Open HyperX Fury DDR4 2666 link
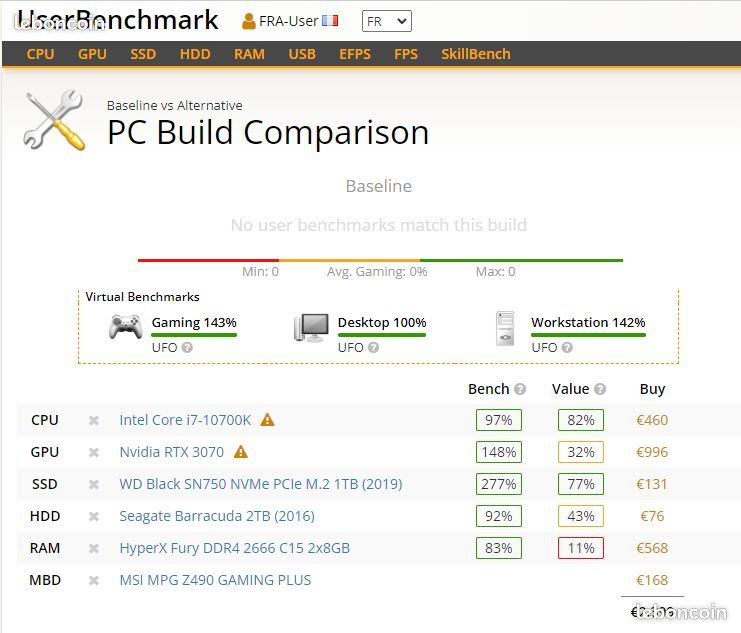The width and height of the screenshot is (741, 633). pyautogui.click(x=234, y=548)
